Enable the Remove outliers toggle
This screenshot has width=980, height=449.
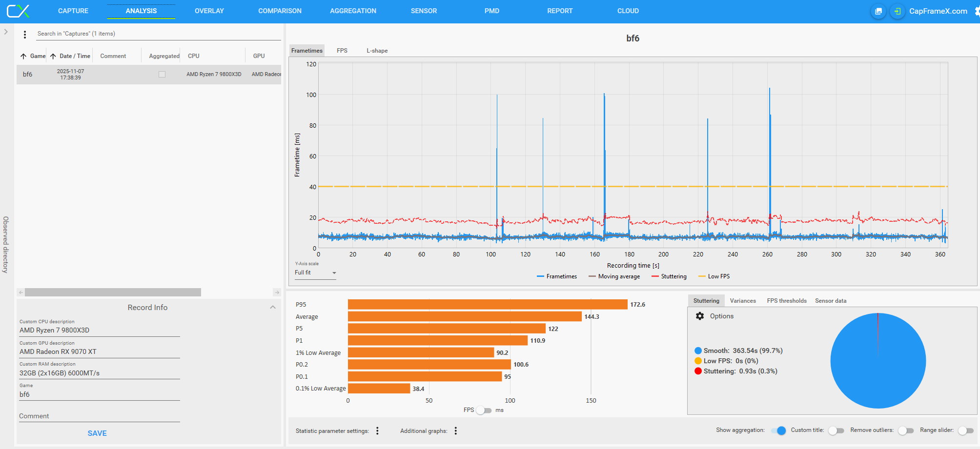(x=905, y=430)
